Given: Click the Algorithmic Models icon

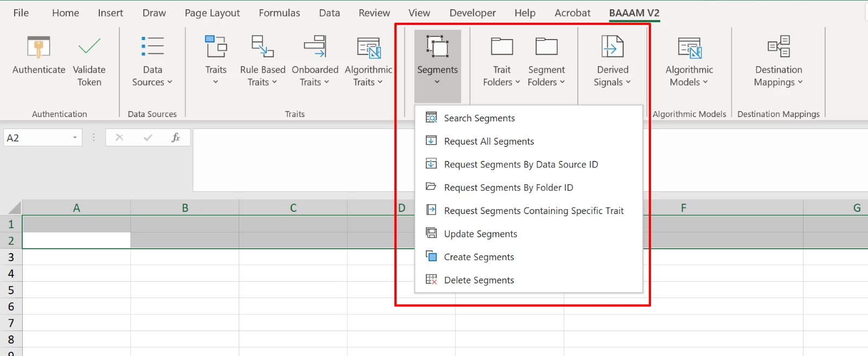Looking at the screenshot, I should (x=690, y=48).
